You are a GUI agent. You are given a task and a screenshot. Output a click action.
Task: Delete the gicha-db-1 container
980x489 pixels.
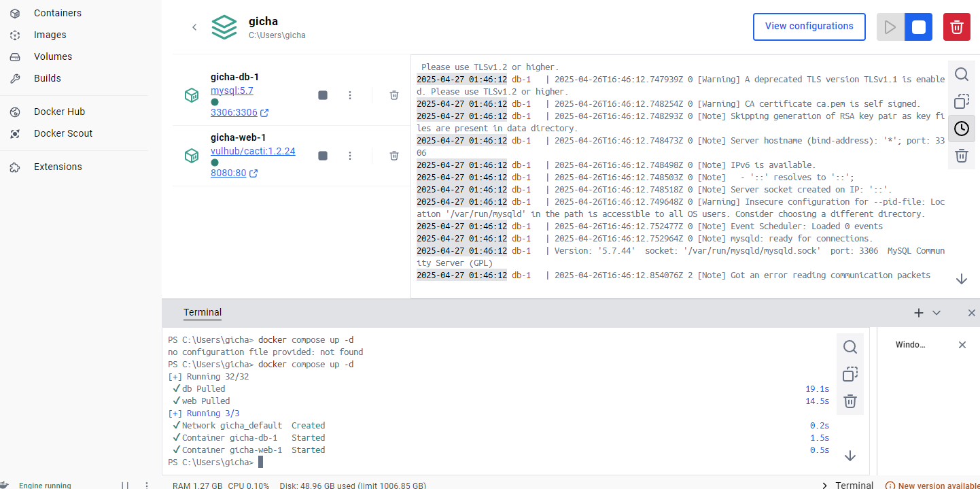pyautogui.click(x=394, y=95)
